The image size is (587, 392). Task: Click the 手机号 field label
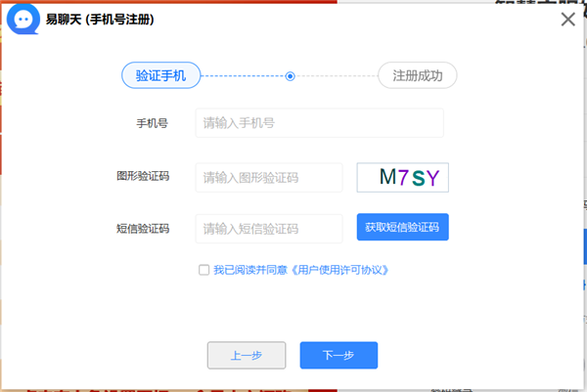coord(152,123)
